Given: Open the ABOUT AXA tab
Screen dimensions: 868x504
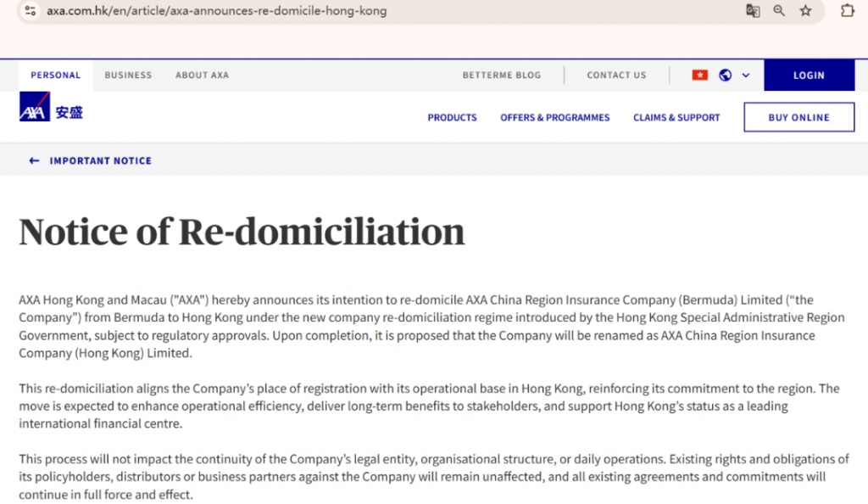Looking at the screenshot, I should click(202, 76).
